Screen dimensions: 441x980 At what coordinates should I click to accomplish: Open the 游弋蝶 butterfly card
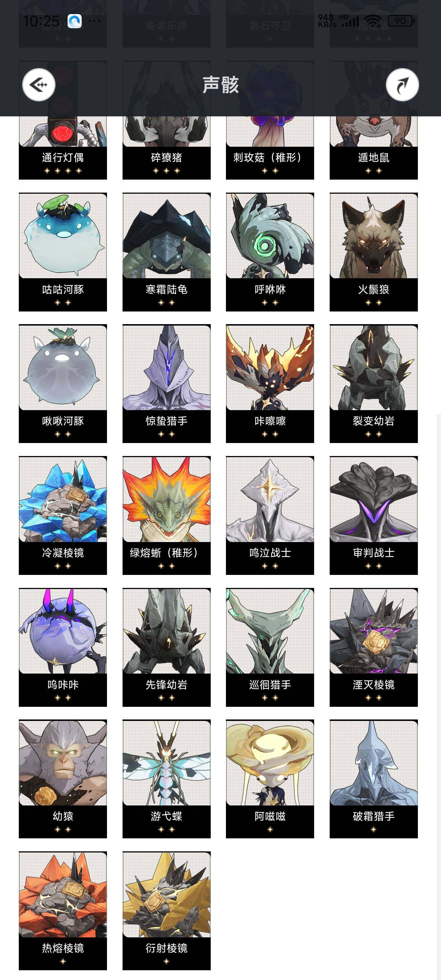point(166,779)
